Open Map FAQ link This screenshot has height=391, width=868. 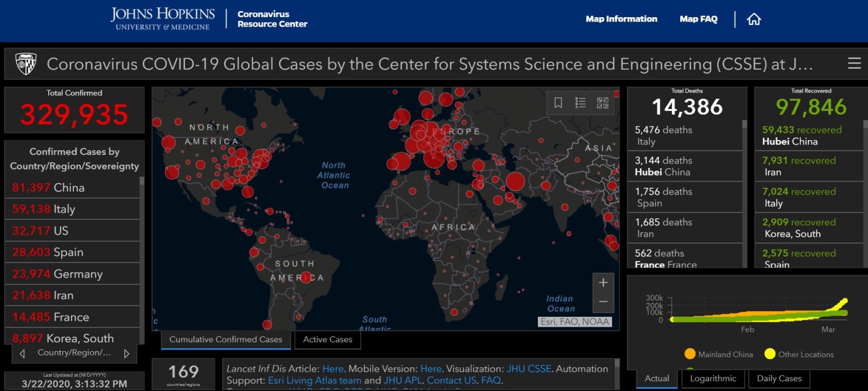coord(698,19)
